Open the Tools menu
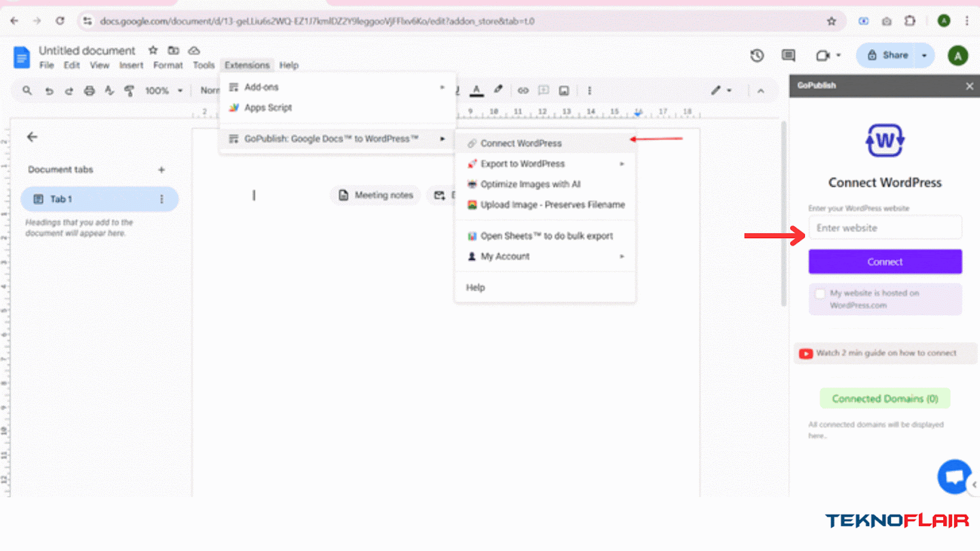Screen dimensions: 980x551 204,65
